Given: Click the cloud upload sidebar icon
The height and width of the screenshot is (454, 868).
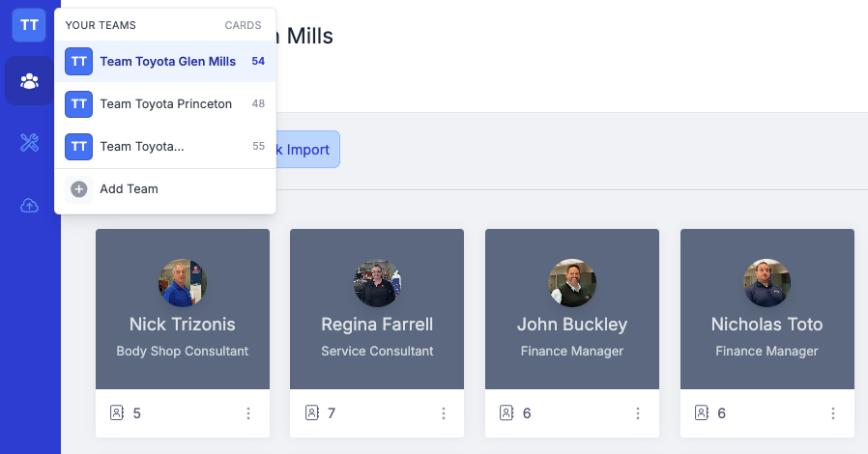Looking at the screenshot, I should point(29,206).
